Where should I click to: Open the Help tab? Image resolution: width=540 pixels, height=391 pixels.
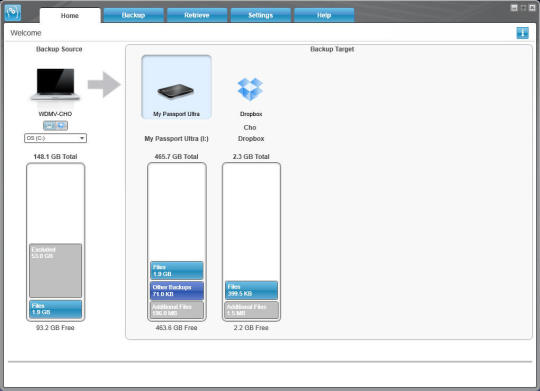(x=324, y=15)
